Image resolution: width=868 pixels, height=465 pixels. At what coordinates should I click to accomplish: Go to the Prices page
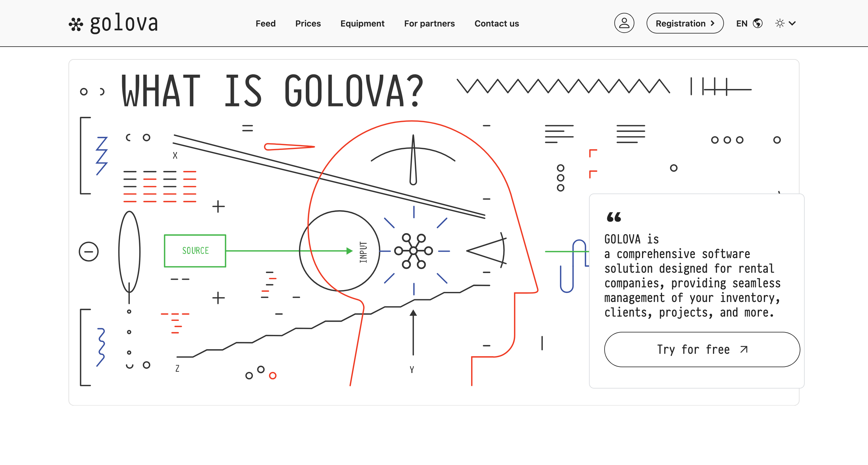point(308,23)
